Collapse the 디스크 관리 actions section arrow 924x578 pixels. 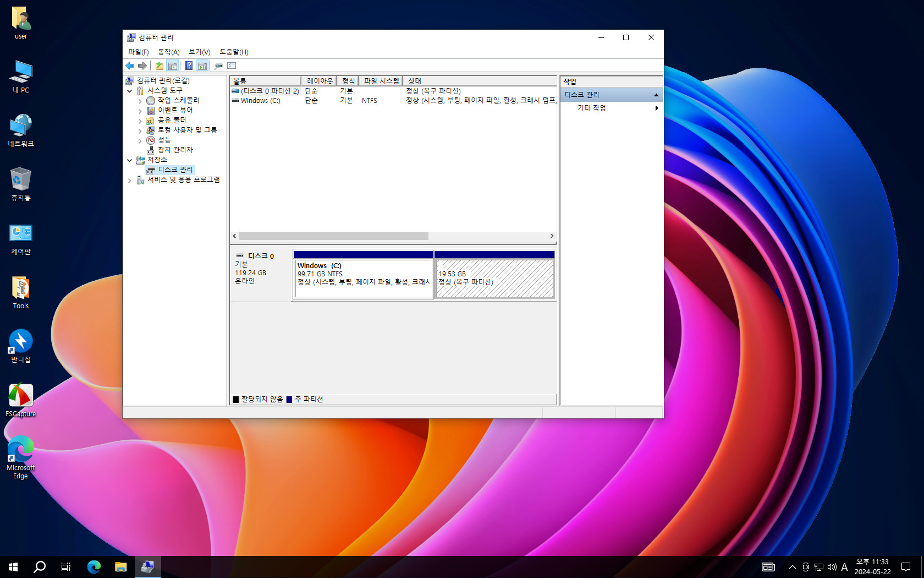tap(656, 95)
